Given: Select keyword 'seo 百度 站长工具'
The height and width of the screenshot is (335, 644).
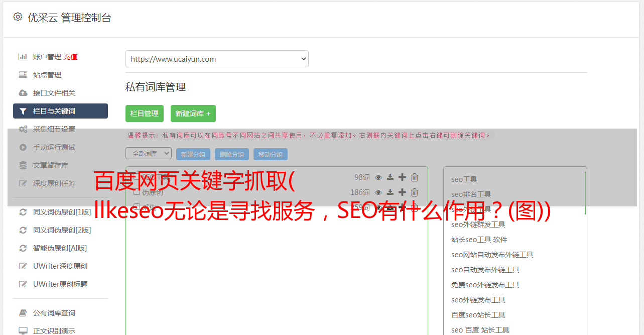Looking at the screenshot, I should tap(480, 330).
